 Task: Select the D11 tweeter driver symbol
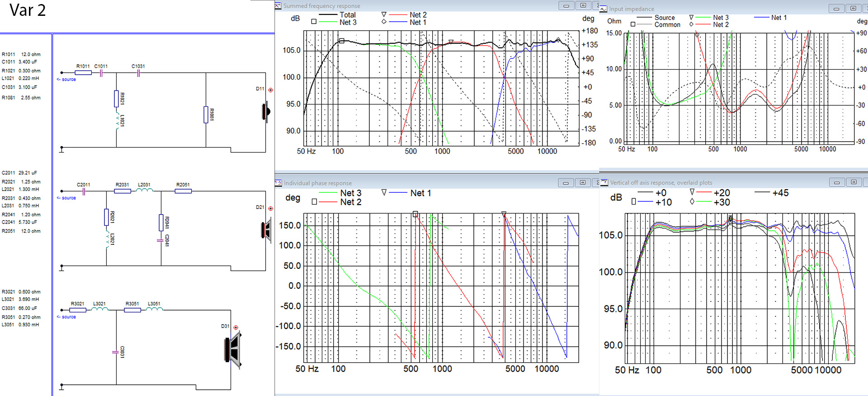pos(266,111)
